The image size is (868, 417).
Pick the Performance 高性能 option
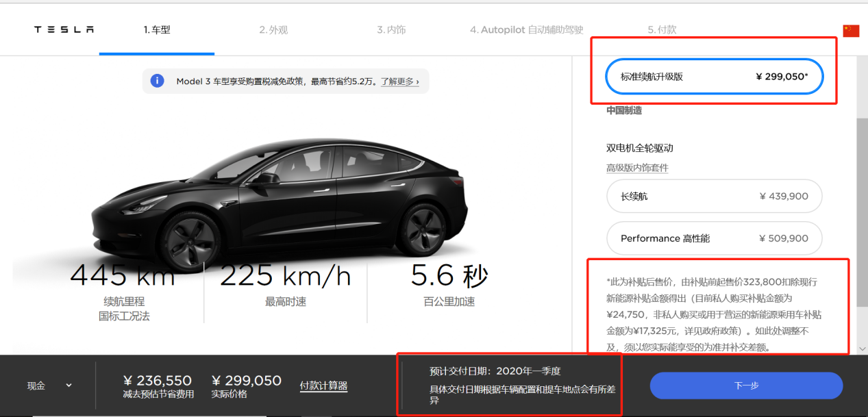click(x=715, y=238)
